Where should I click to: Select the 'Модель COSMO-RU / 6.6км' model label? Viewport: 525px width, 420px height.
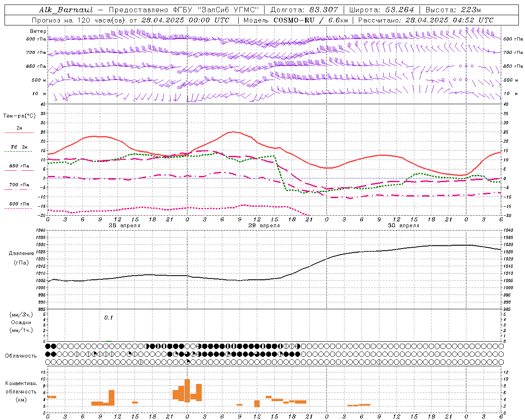(x=295, y=20)
